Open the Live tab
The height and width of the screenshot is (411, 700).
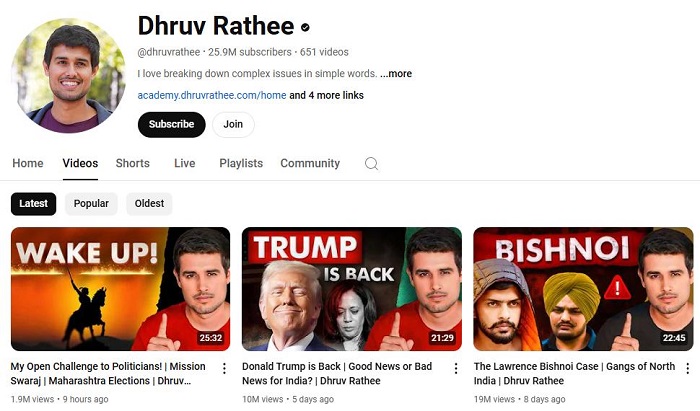click(184, 163)
